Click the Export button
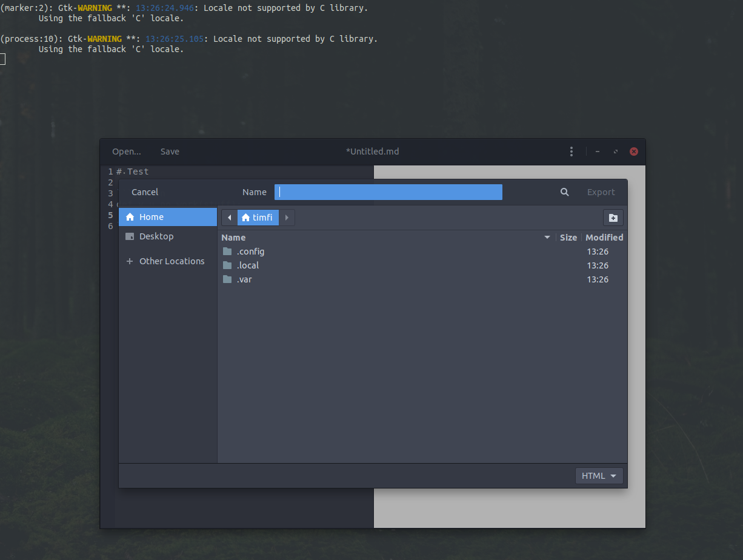The image size is (743, 560). click(601, 192)
